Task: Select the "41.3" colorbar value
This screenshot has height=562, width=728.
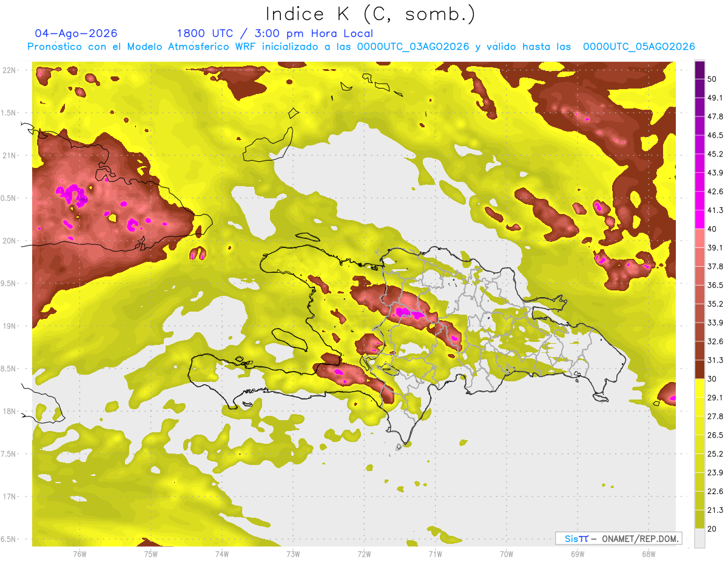Action: [x=715, y=210]
